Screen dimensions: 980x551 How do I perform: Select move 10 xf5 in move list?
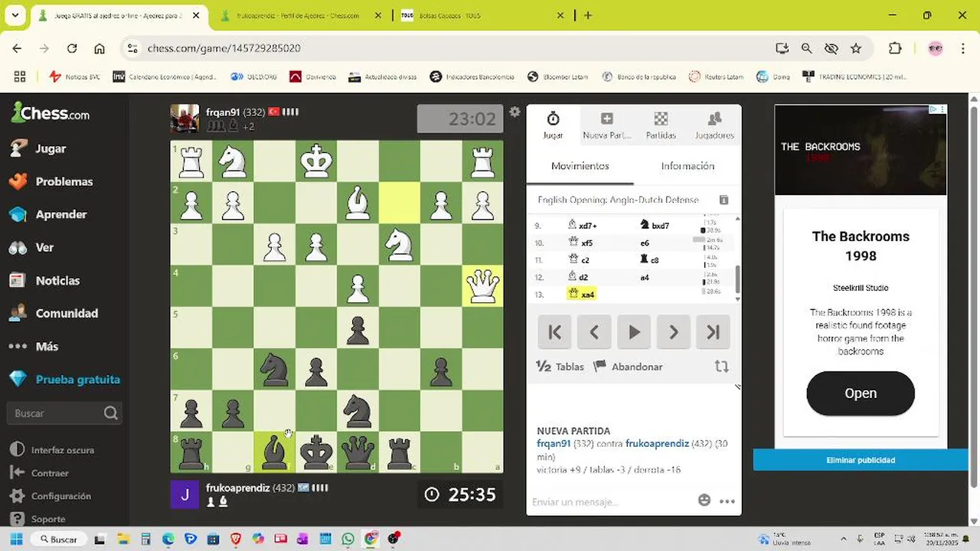[580, 243]
